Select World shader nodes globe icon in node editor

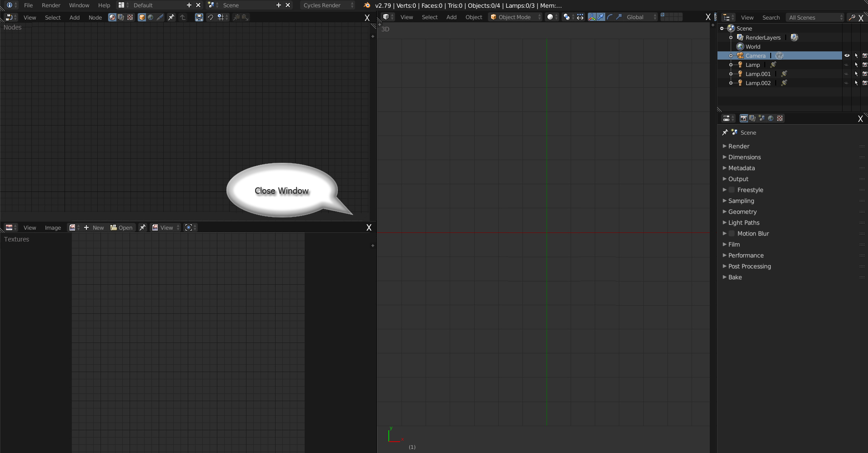[x=151, y=17]
